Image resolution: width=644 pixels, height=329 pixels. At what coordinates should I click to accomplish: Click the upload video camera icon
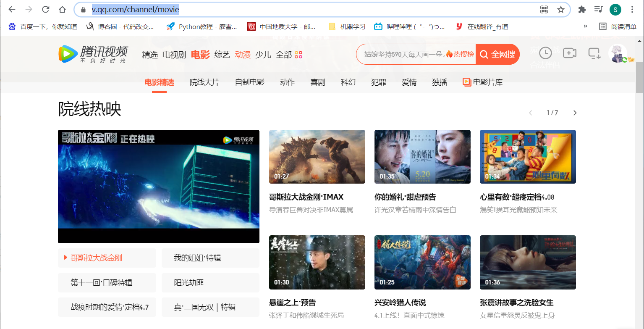click(x=570, y=53)
